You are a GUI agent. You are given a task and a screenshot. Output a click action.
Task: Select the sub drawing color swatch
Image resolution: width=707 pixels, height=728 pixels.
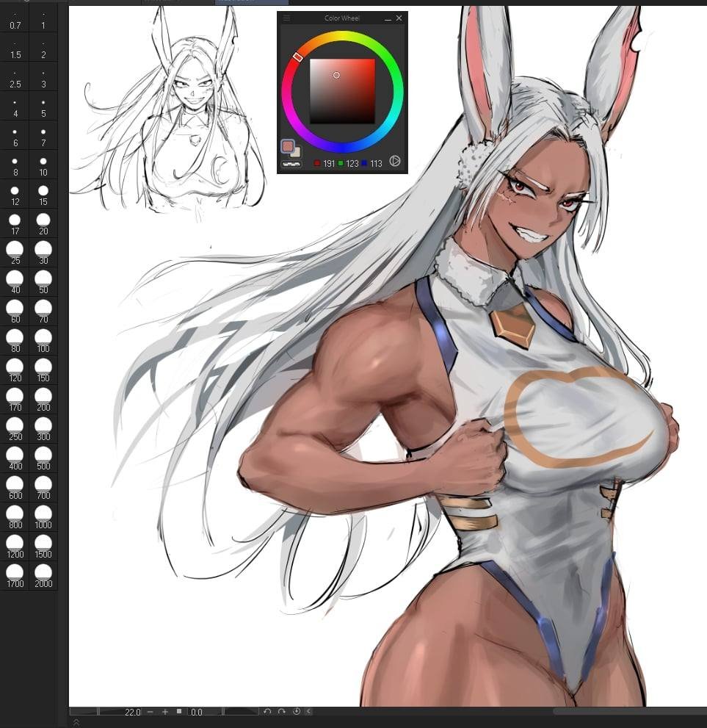coord(296,152)
